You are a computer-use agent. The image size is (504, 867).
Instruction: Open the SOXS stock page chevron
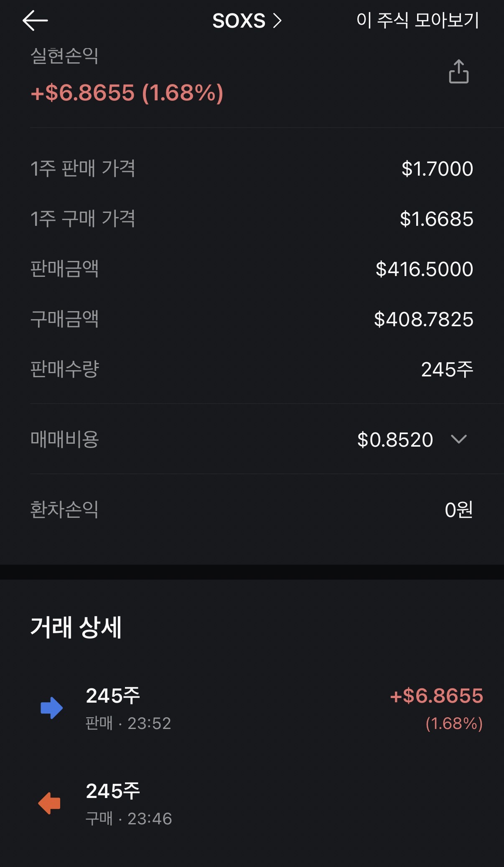tap(277, 20)
